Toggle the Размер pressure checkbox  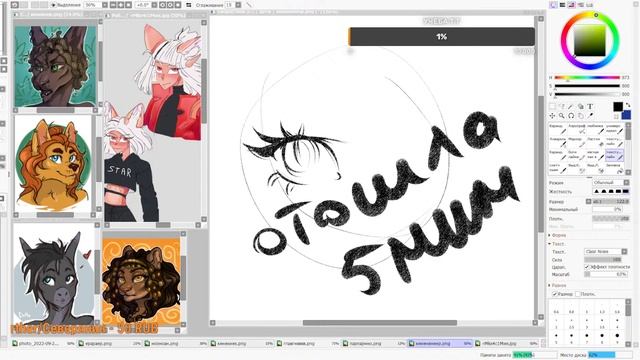tap(555, 294)
